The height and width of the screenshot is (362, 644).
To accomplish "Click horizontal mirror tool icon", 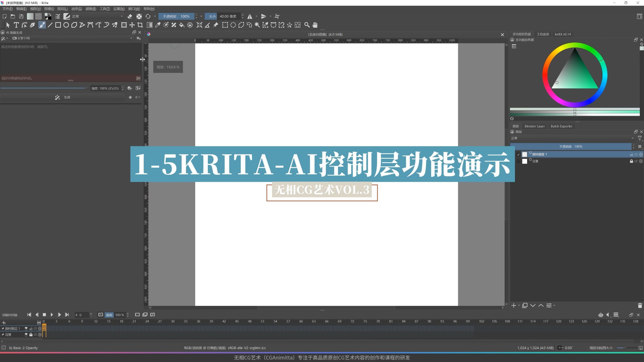I will (x=250, y=16).
